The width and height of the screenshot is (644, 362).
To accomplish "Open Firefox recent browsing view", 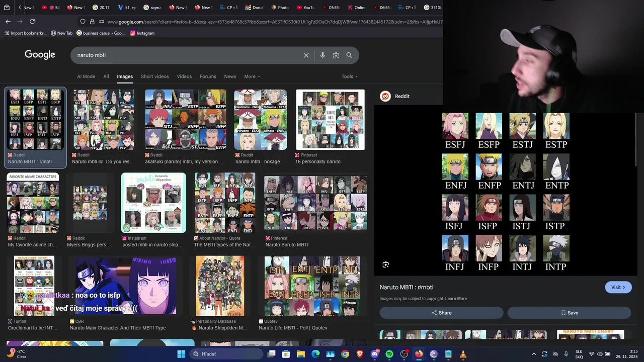I will (7, 8).
